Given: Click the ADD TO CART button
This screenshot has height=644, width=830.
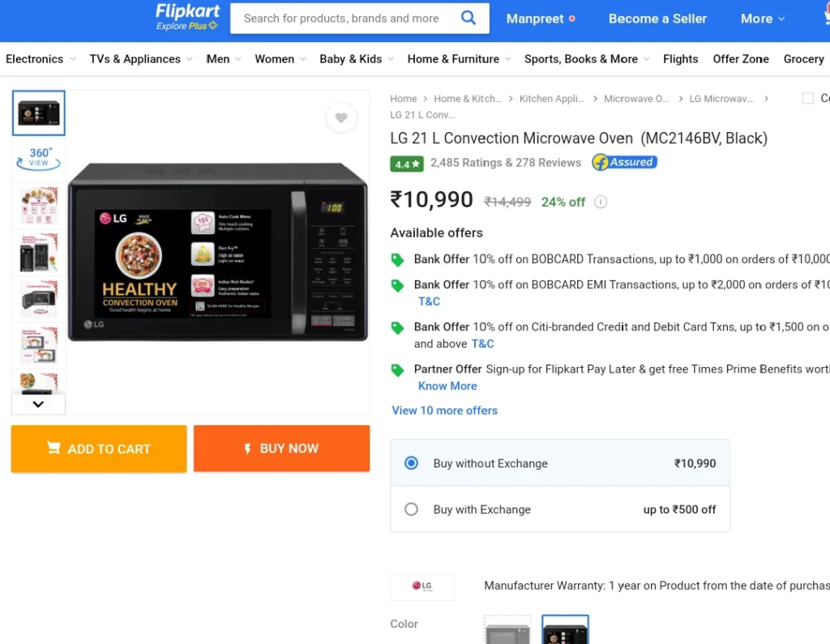Looking at the screenshot, I should (99, 449).
